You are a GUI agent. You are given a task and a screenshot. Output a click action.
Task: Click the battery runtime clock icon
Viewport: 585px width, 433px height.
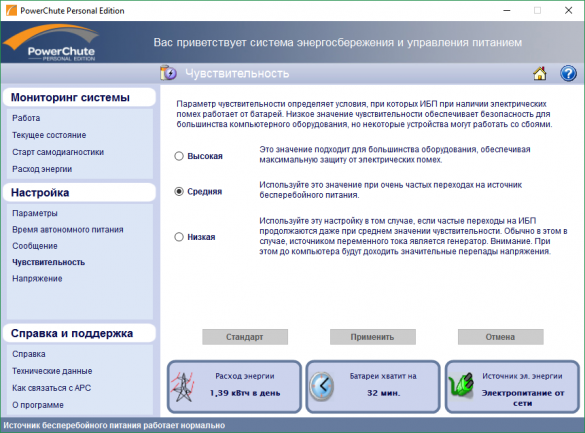tap(322, 386)
